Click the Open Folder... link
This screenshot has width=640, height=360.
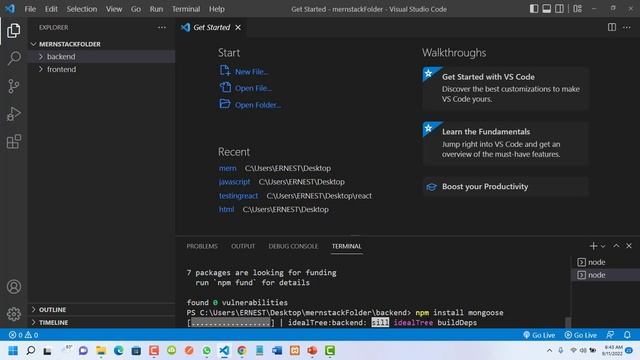click(x=258, y=105)
